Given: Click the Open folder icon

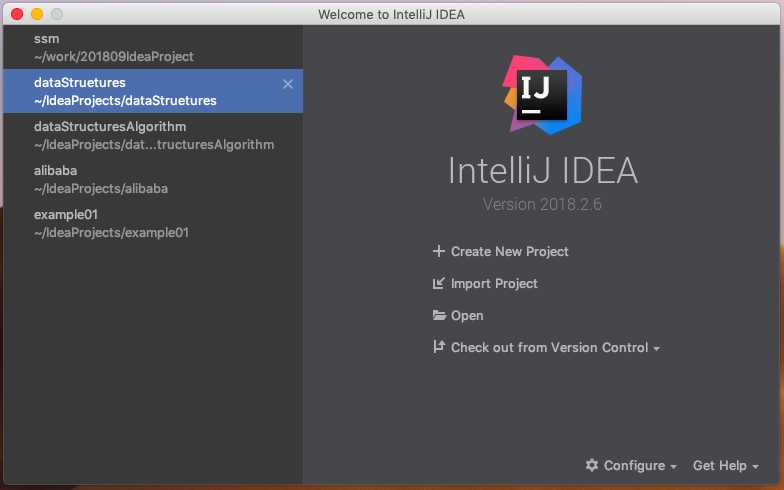Looking at the screenshot, I should coord(439,315).
